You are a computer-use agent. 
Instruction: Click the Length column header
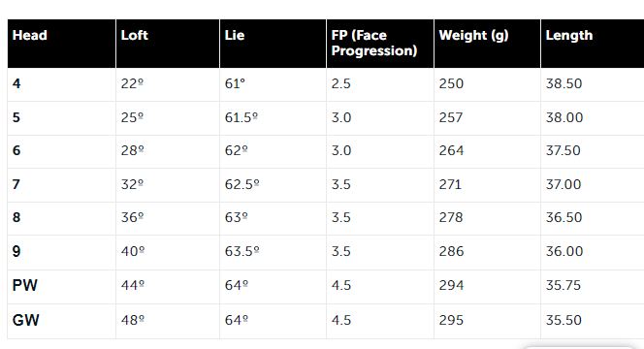tap(569, 35)
